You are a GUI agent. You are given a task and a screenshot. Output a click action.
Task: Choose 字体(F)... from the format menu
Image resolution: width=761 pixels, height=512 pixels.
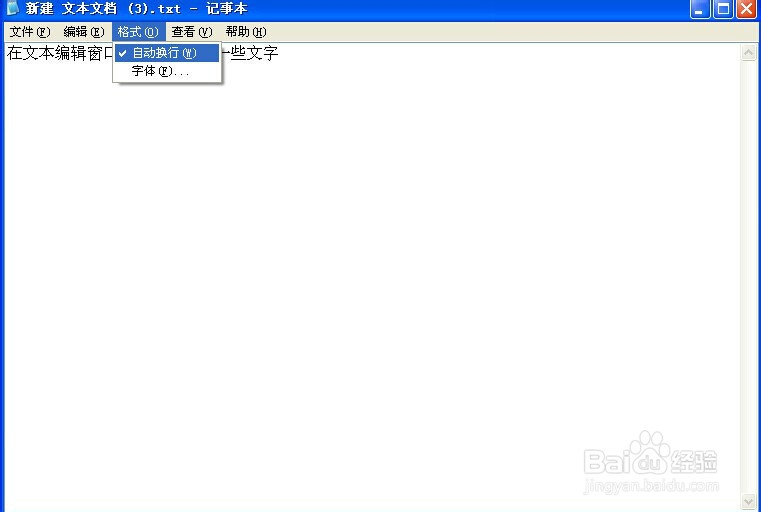167,71
